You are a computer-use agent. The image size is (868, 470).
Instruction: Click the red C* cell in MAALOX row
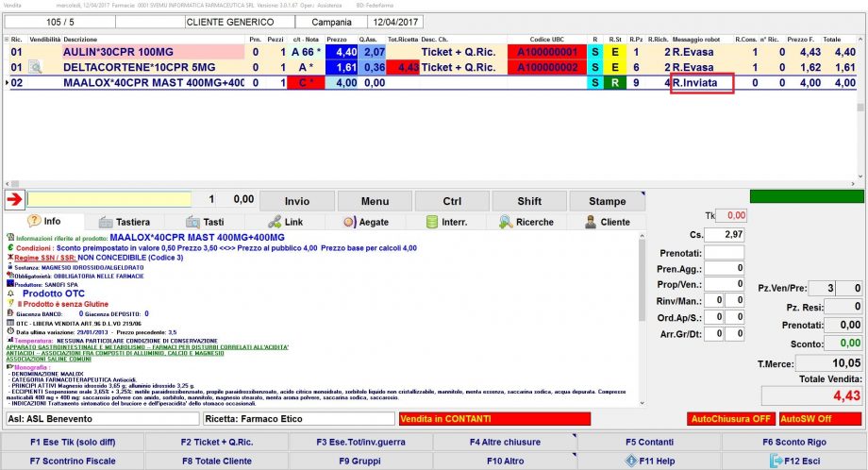[308, 83]
